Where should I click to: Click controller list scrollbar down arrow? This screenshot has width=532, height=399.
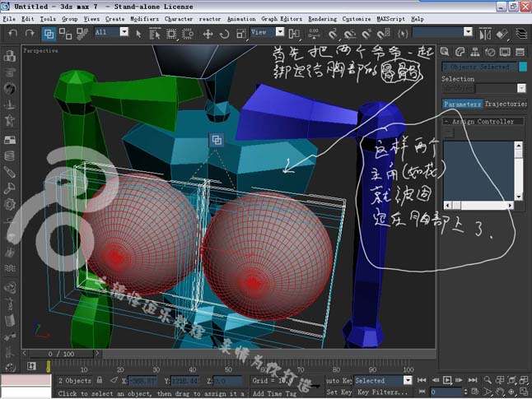519,197
